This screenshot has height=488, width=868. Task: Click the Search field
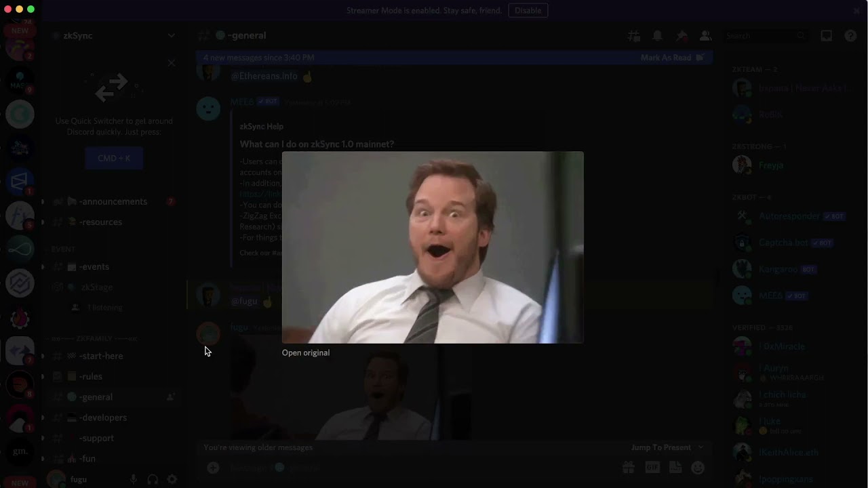(766, 35)
